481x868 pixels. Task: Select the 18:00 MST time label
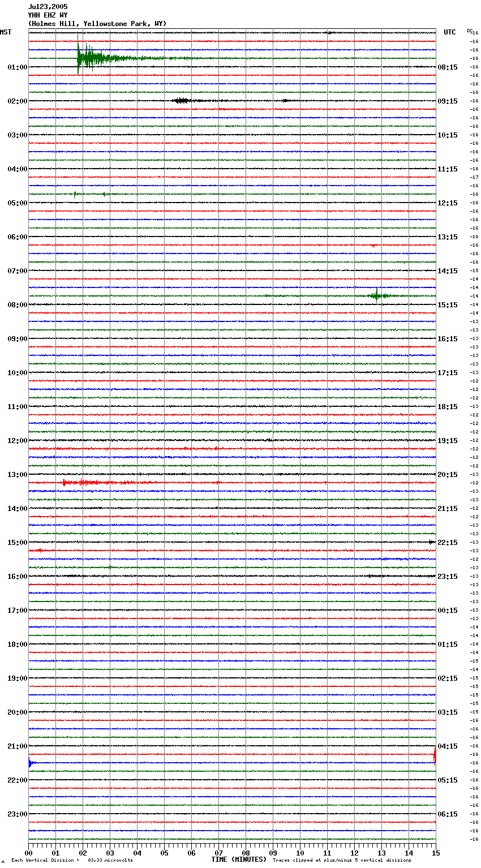pos(18,644)
